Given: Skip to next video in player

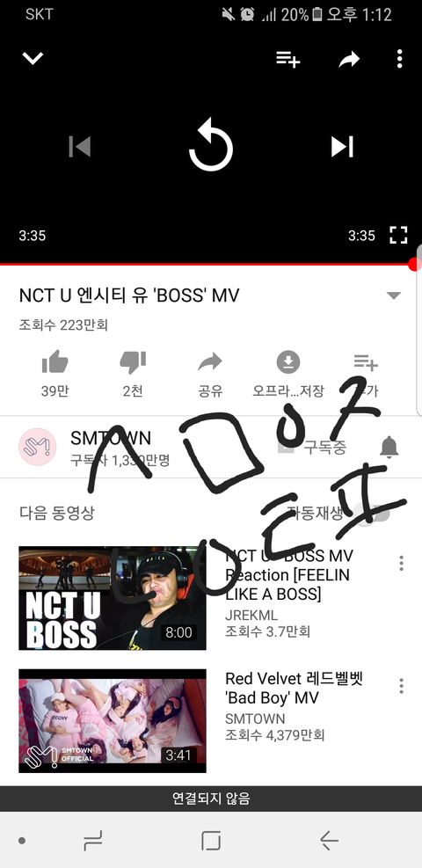Looking at the screenshot, I should tap(342, 147).
